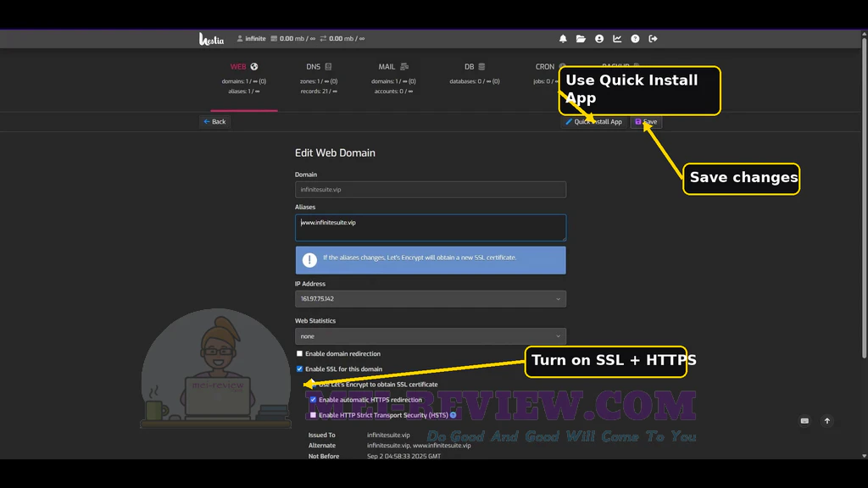This screenshot has width=868, height=488.
Task: Focus the Domain input field
Action: (x=431, y=190)
